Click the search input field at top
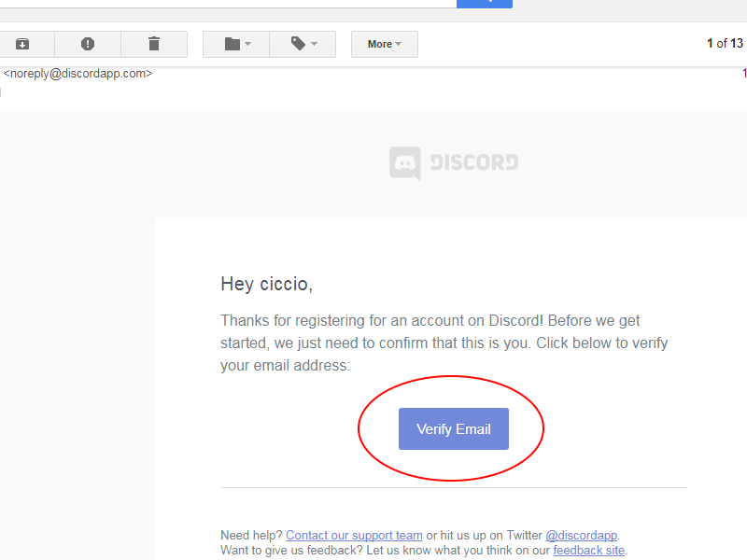 228,4
